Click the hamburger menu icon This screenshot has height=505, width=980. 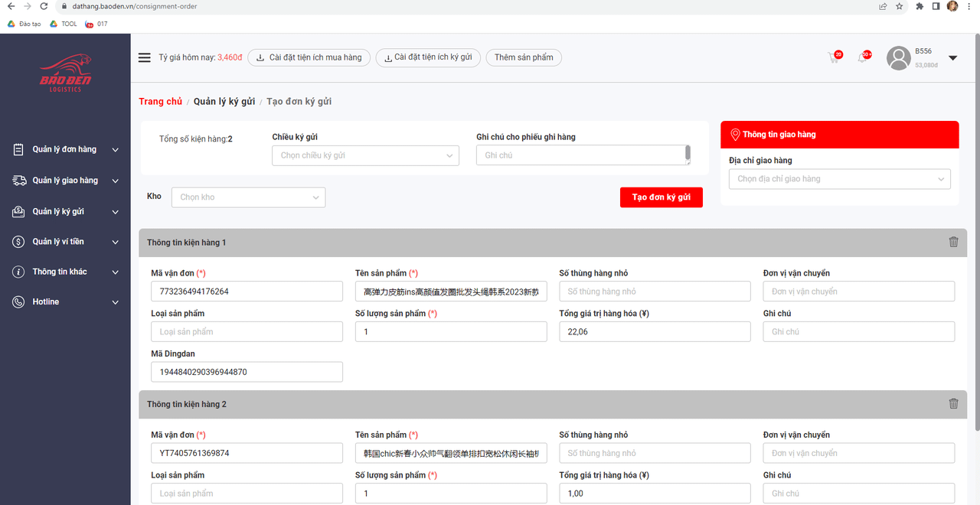point(144,57)
